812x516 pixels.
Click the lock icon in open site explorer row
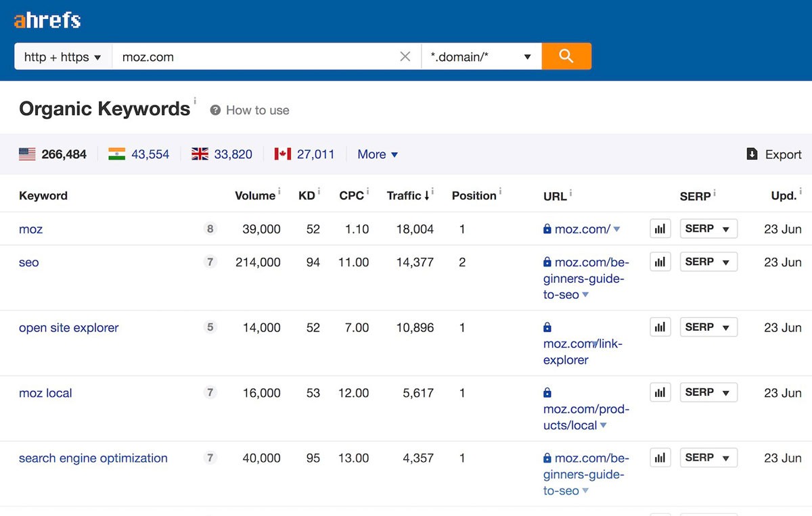(x=547, y=327)
